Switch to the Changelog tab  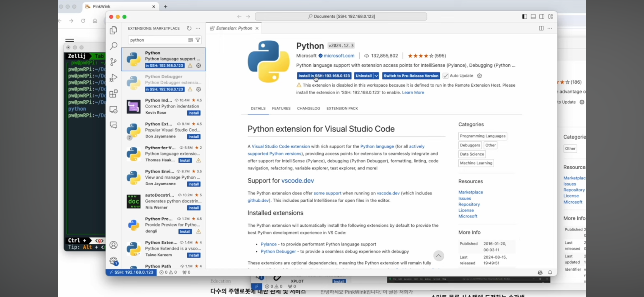[308, 108]
